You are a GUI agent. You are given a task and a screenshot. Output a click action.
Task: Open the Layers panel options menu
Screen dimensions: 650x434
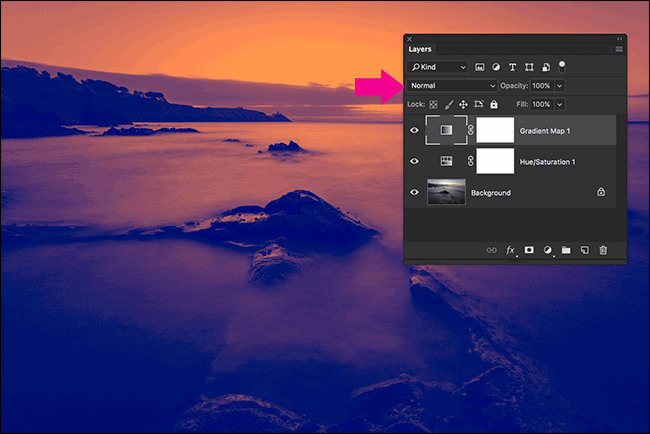pos(619,49)
